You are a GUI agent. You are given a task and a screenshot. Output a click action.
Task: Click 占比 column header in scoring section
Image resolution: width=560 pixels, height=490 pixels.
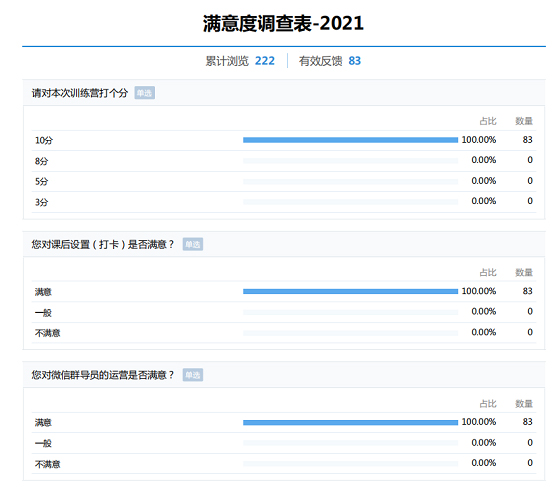click(488, 121)
